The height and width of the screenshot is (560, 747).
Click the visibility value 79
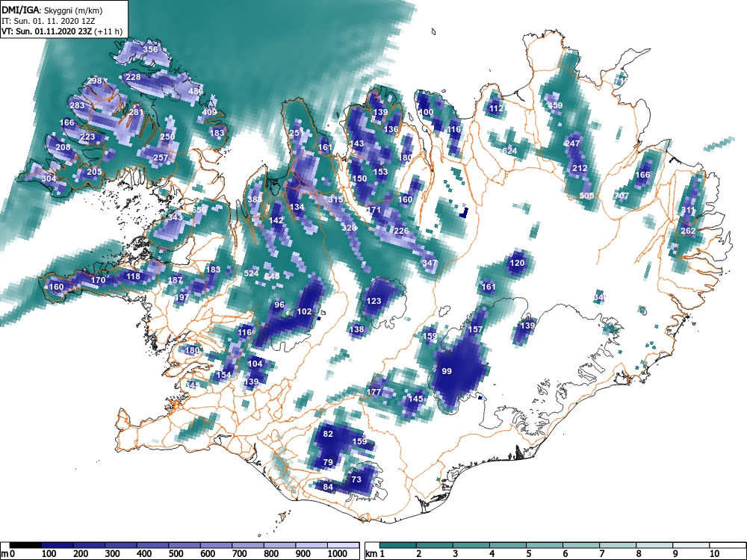coord(328,462)
